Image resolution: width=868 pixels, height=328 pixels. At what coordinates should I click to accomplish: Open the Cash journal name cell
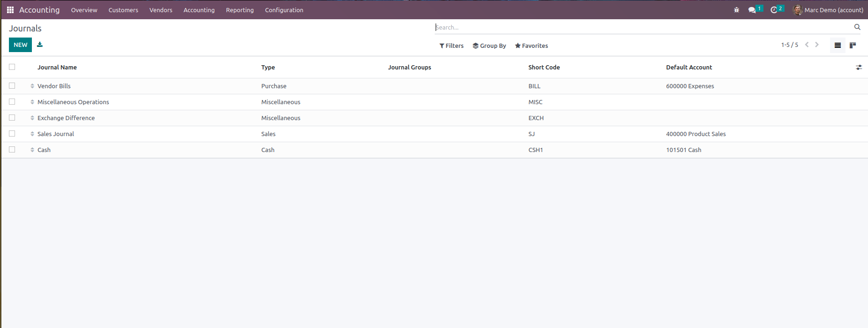(44, 150)
